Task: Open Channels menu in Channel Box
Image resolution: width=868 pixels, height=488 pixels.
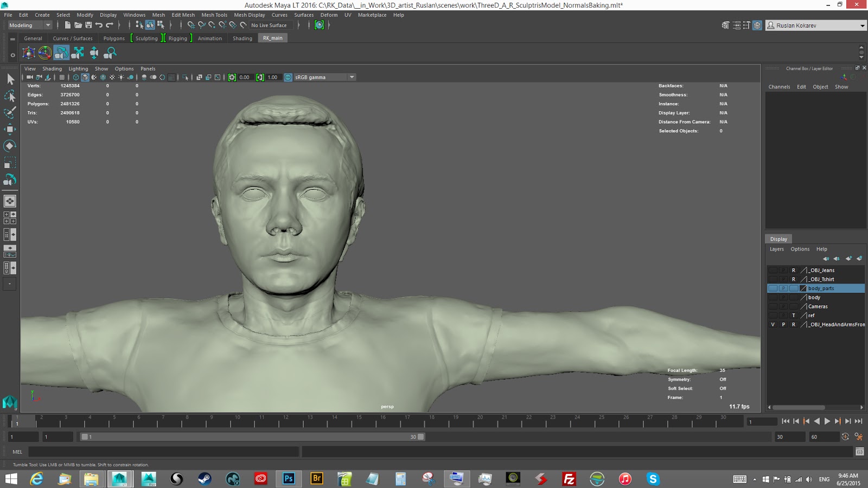Action: click(x=779, y=87)
